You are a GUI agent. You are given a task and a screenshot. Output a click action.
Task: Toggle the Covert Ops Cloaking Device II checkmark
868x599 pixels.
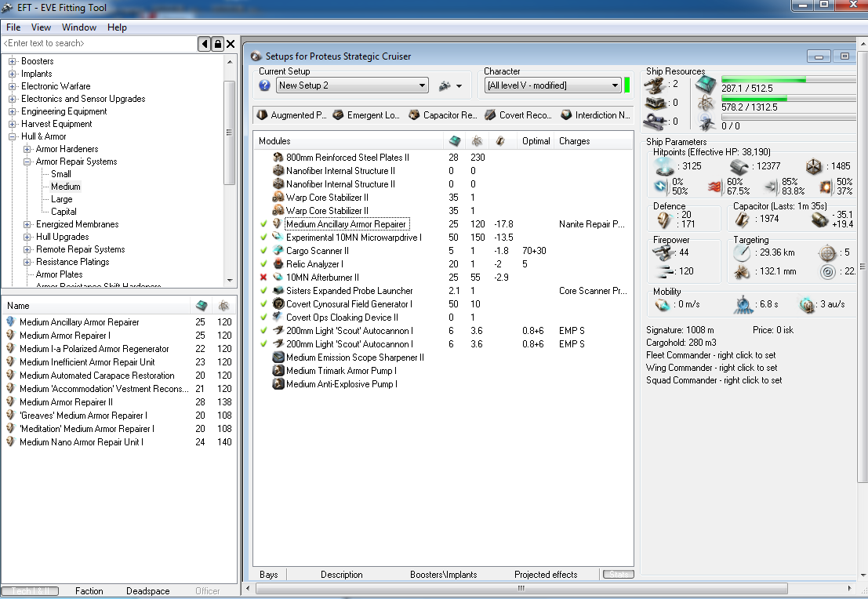coord(263,317)
